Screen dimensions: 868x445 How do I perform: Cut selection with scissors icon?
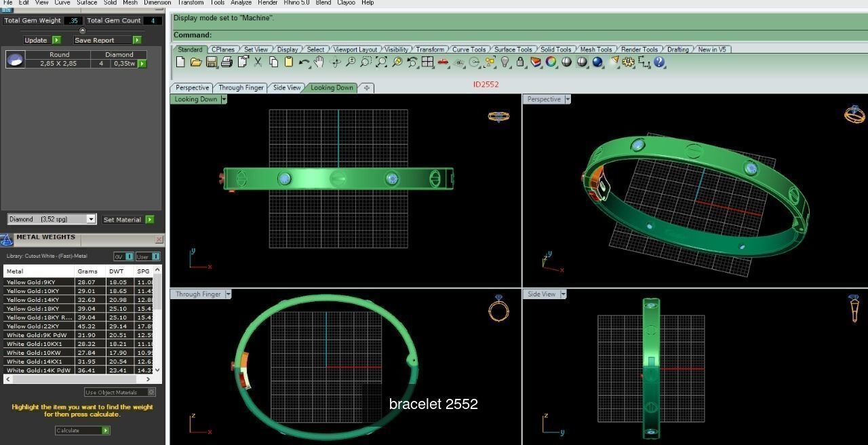258,62
